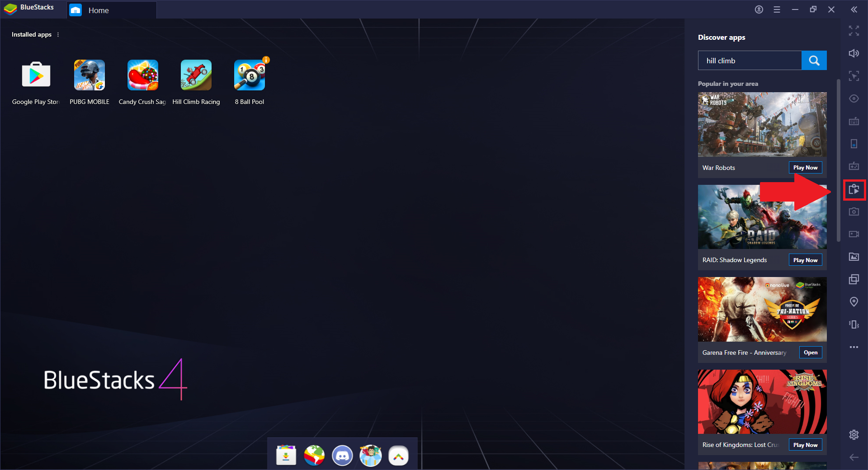Launch PUBG MOBILE from installed apps
Image resolution: width=868 pixels, height=470 pixels.
[x=90, y=75]
